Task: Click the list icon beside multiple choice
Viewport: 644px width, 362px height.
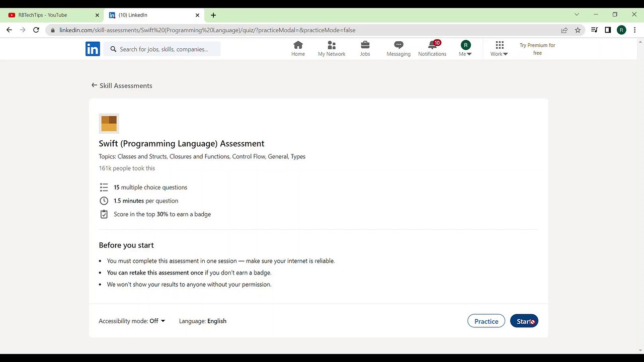Action: tap(104, 188)
